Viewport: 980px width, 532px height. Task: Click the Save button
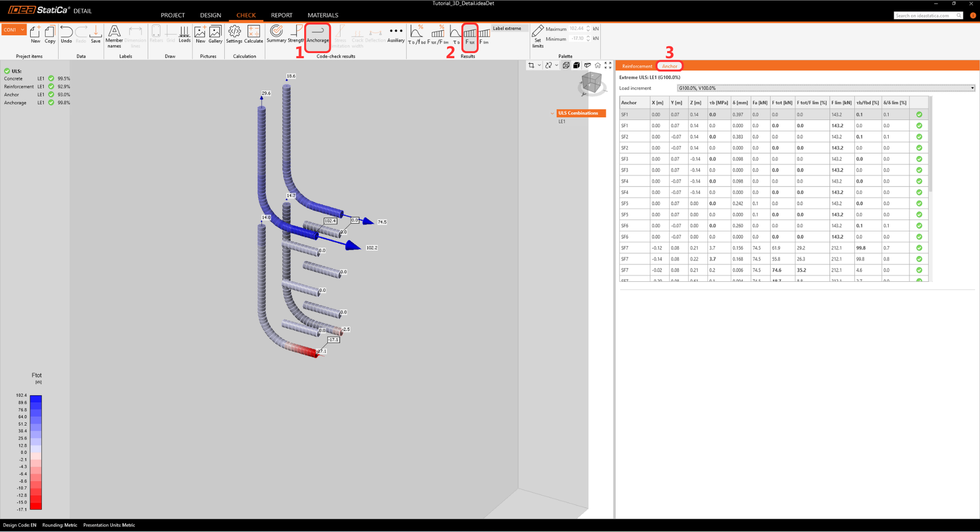point(95,34)
